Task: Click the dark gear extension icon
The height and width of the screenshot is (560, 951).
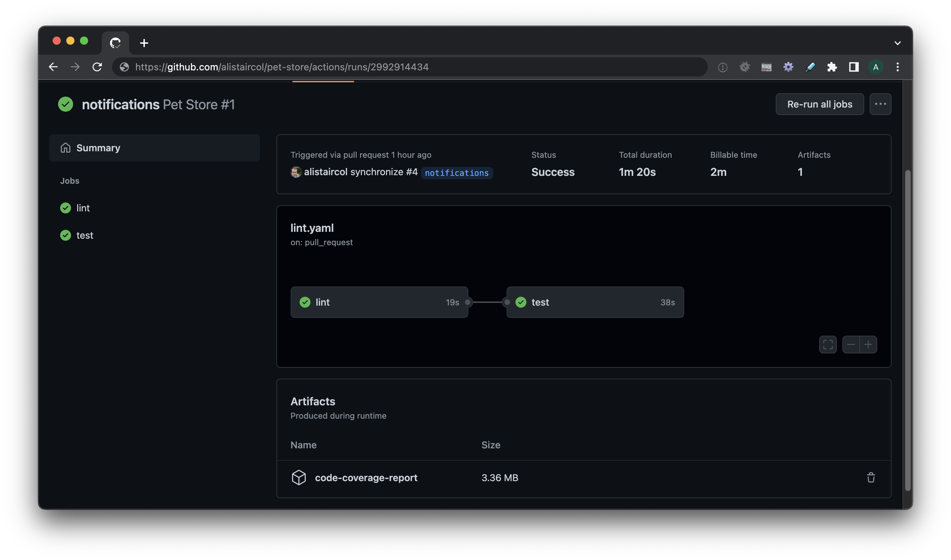Action: 744,67
